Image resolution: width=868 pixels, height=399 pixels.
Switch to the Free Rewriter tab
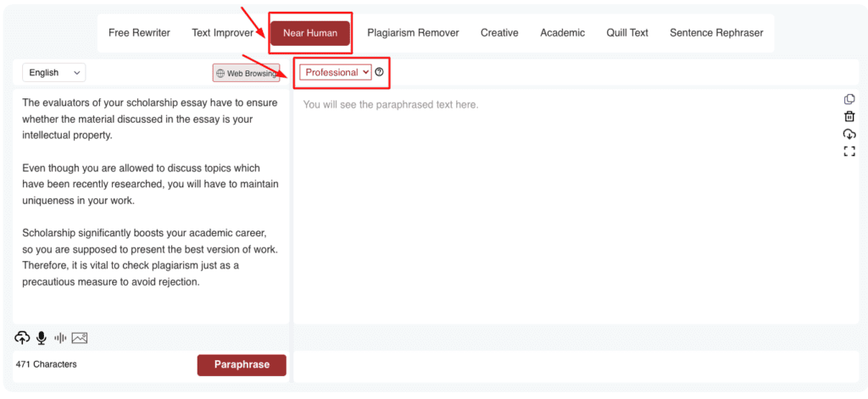pos(140,33)
